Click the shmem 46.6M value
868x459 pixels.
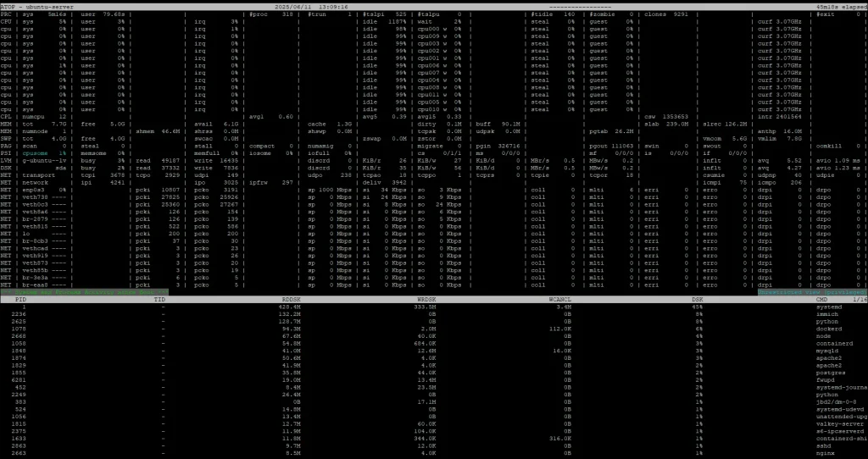pyautogui.click(x=158, y=131)
